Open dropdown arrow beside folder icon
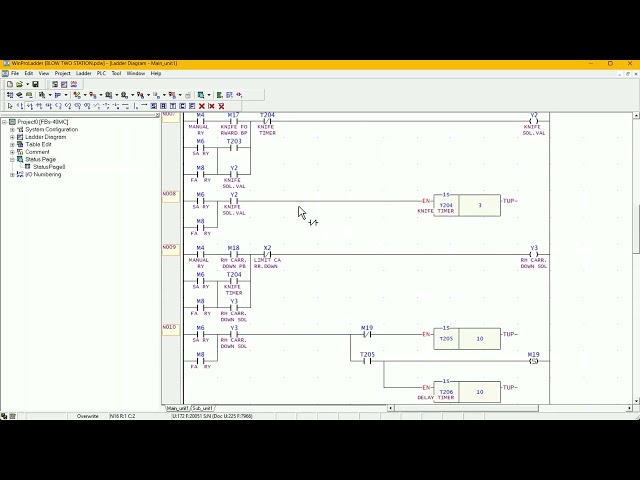640x480 pixels. (x=27, y=84)
